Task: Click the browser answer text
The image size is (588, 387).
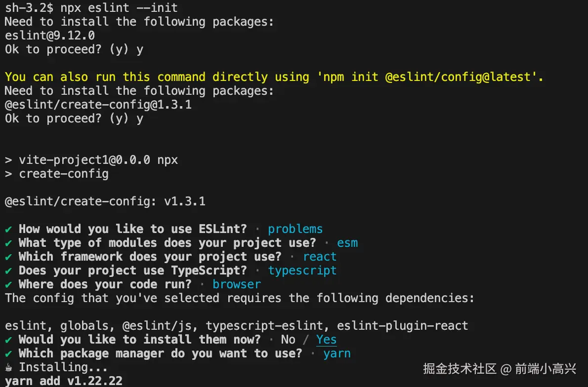Action: (237, 284)
